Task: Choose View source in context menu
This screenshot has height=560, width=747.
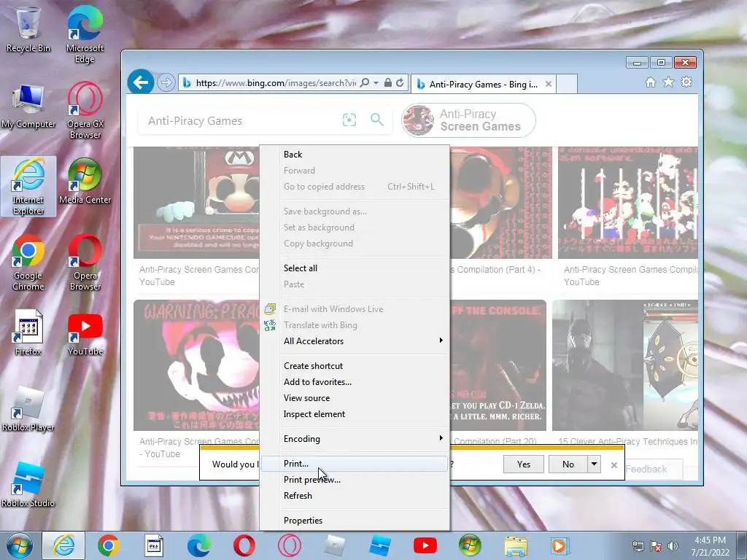Action: tap(355, 398)
